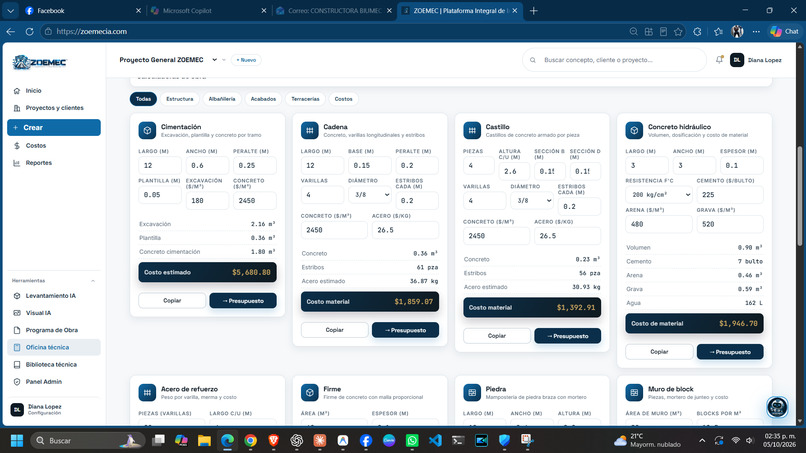Click the Firme card icon
This screenshot has height=453, width=806.
pos(309,393)
